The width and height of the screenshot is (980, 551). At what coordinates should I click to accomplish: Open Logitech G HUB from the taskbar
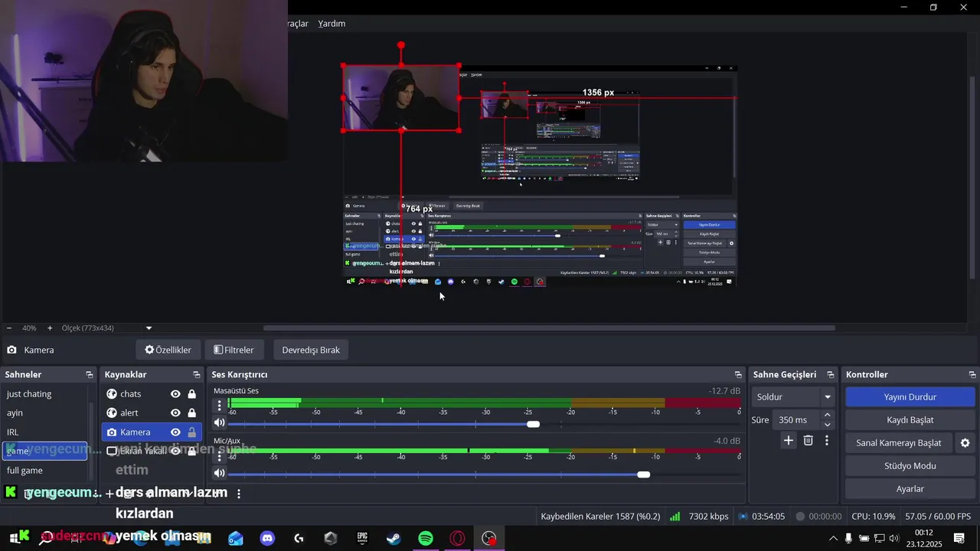point(299,539)
